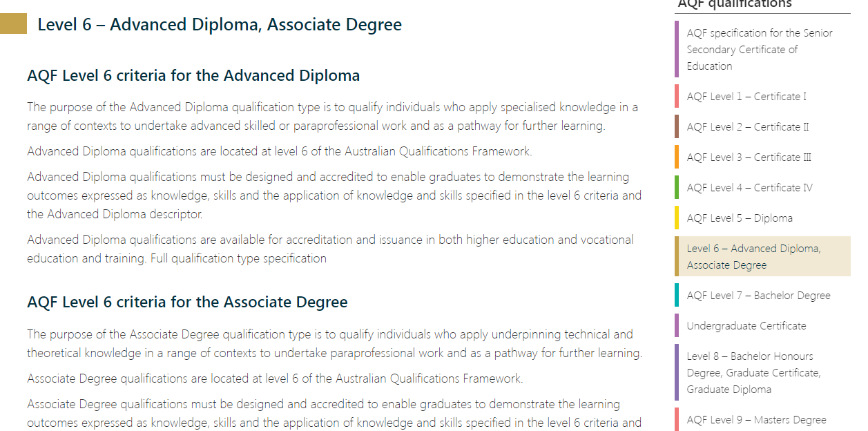Open AQF Level 5 – Diploma page
The height and width of the screenshot is (431, 868).
tap(740, 218)
